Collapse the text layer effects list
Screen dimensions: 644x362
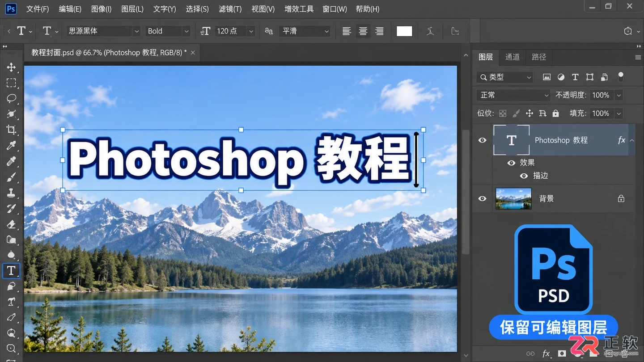632,140
